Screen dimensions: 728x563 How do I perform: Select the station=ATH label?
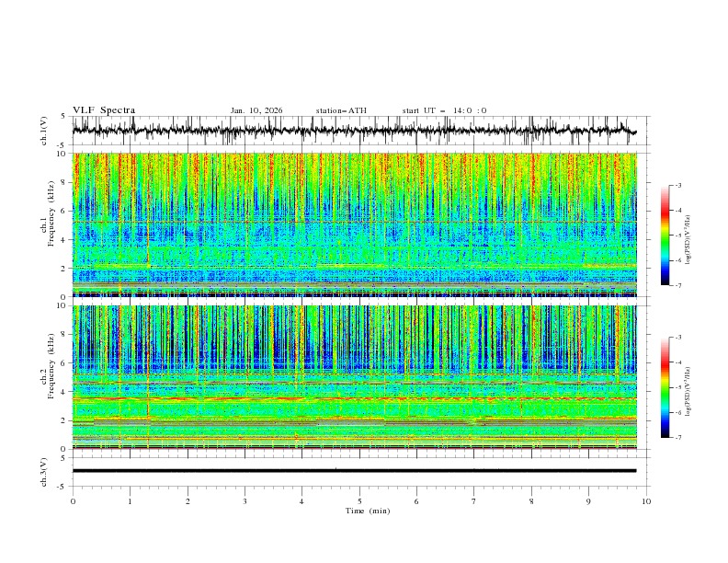341,110
